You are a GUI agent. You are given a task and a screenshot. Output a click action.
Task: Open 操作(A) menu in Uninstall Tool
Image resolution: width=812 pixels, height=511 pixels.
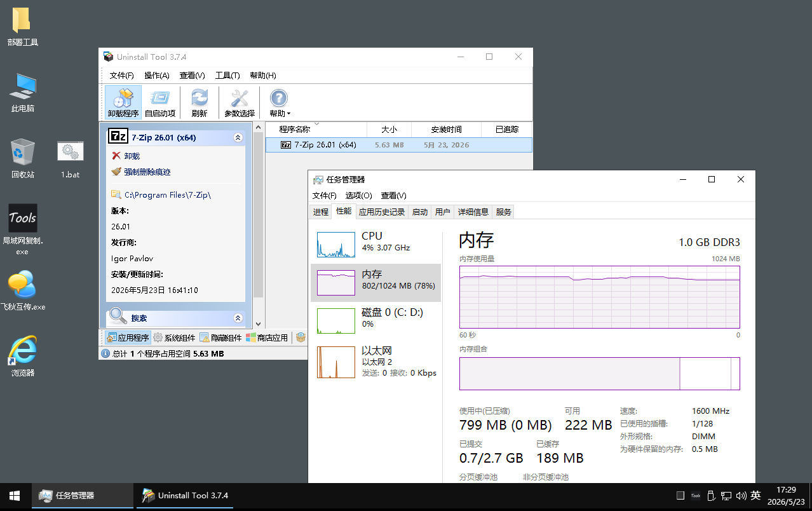coord(156,75)
